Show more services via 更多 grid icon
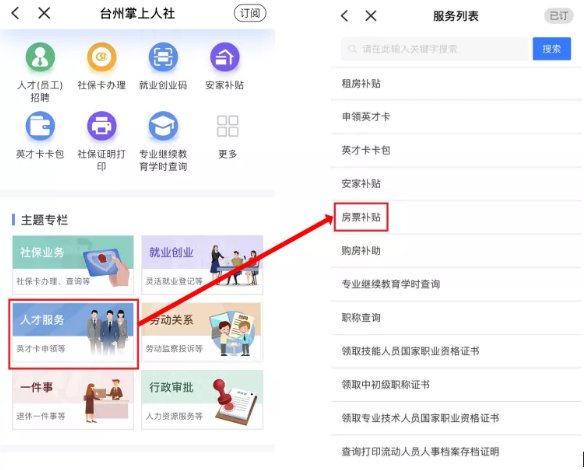 pyautogui.click(x=228, y=126)
